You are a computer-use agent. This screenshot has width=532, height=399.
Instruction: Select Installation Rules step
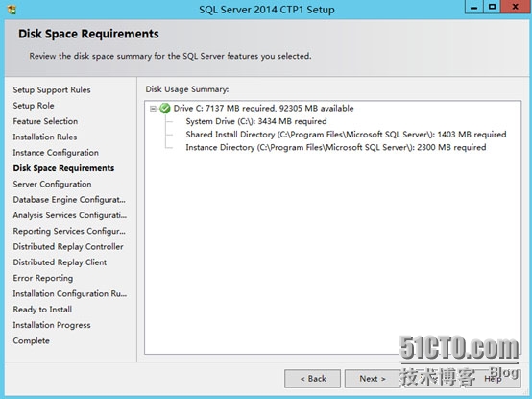pos(45,137)
